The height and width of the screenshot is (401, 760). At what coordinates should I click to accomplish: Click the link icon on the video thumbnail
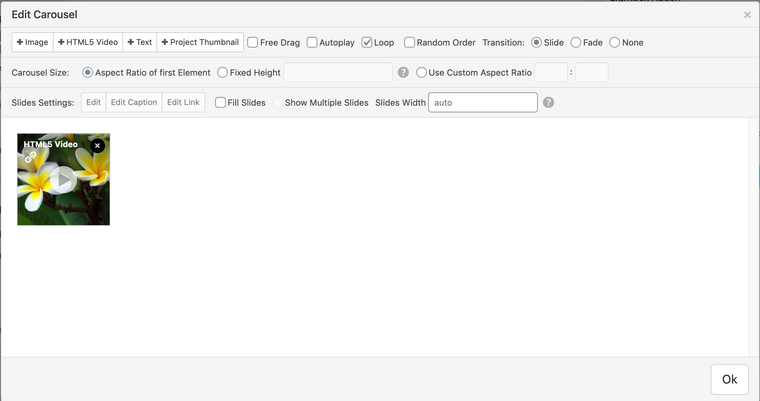(30, 157)
